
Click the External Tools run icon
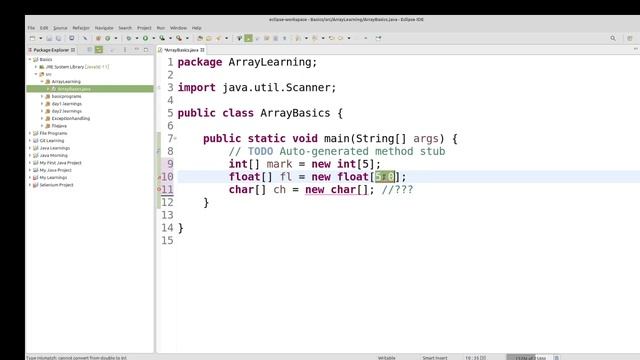[179, 38]
